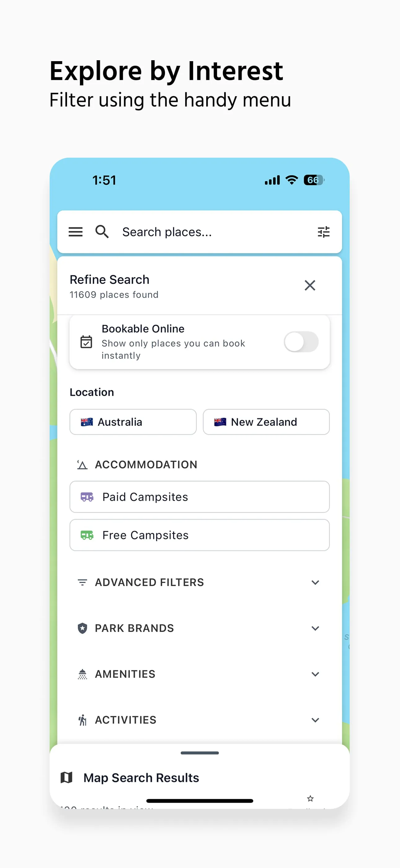
Task: Select Australia as location
Action: 133,422
